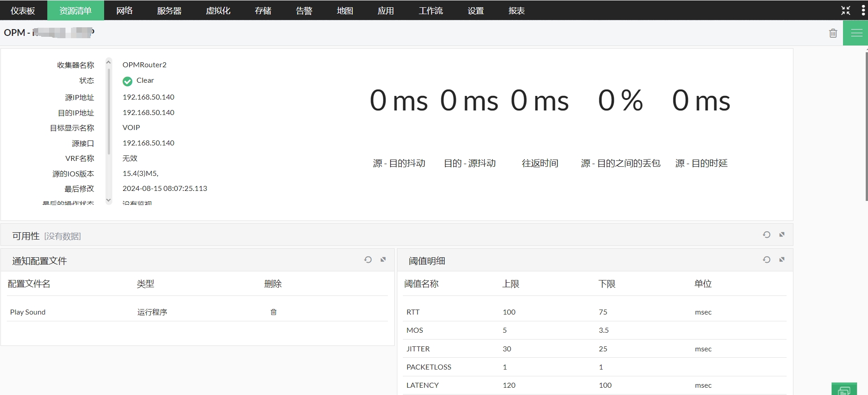This screenshot has height=395, width=868.
Task: Select the PACKETLOSS threshold row name
Action: coord(429,367)
